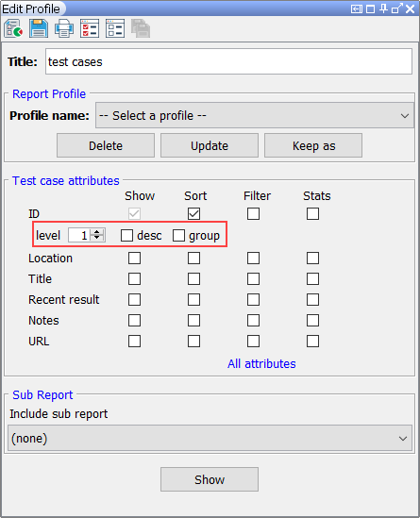
Task: Enable the desc checkbox
Action: [x=126, y=236]
